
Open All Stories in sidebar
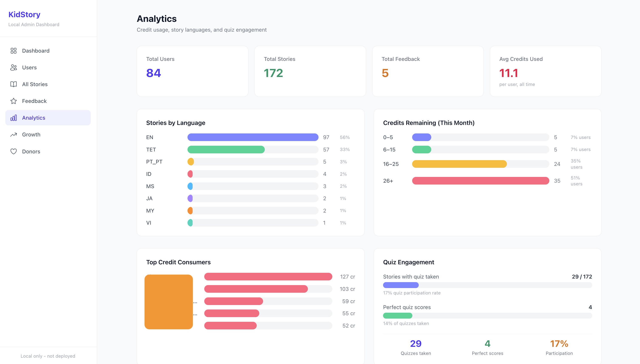click(x=48, y=84)
